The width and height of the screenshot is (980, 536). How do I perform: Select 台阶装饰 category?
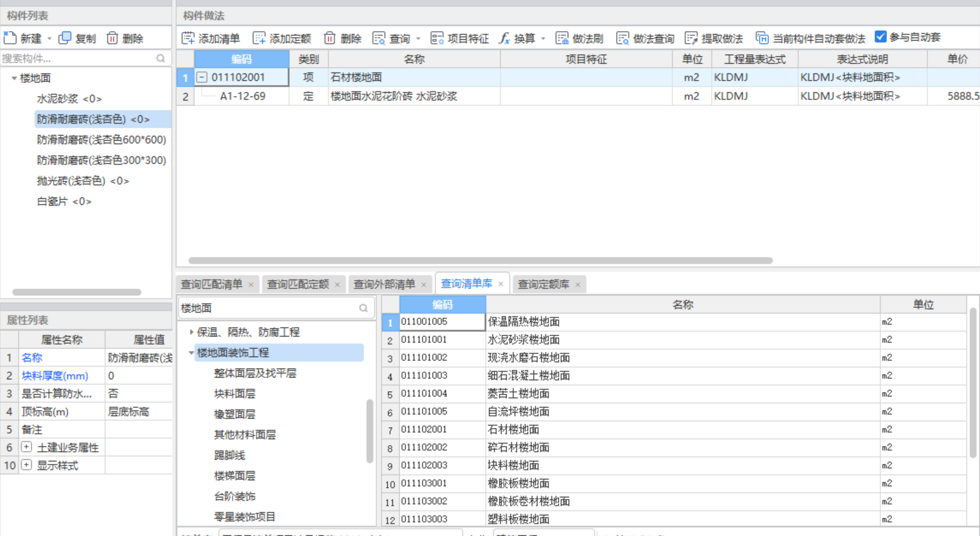pyautogui.click(x=234, y=496)
